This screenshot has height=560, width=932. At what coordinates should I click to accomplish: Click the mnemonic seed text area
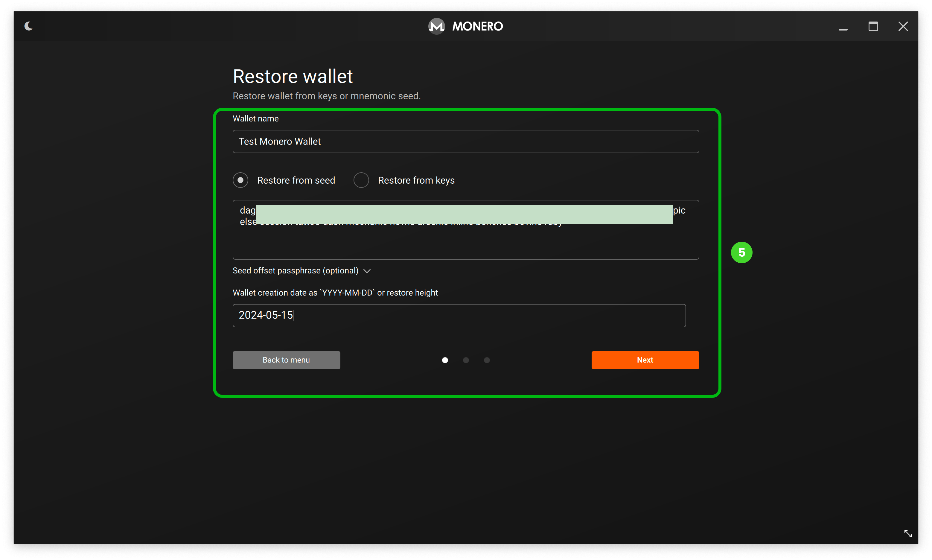click(466, 229)
